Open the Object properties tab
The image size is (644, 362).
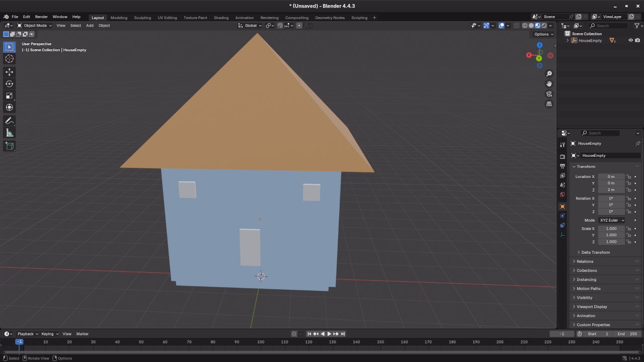coord(562,207)
